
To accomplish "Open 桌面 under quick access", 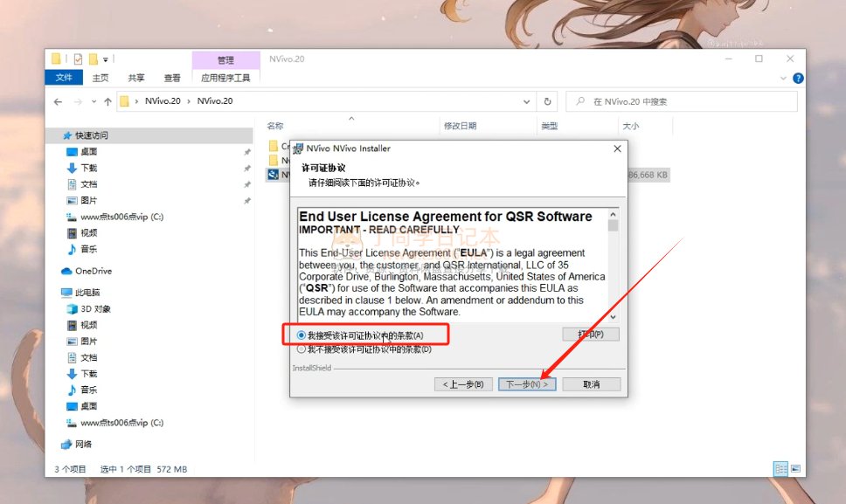I will (x=88, y=151).
